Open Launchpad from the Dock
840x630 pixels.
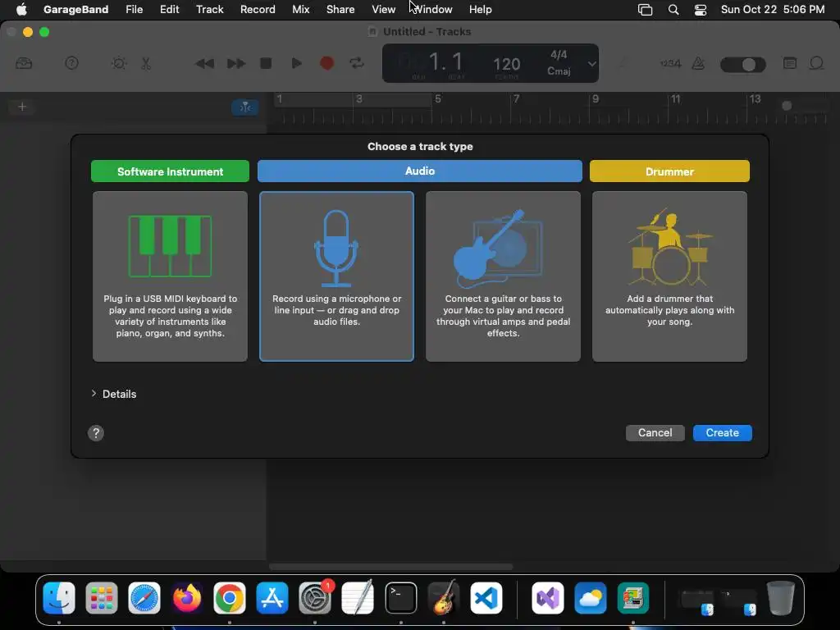point(101,597)
